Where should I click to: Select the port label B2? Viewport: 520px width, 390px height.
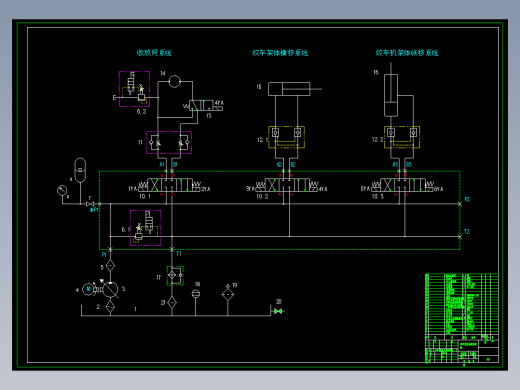293,164
